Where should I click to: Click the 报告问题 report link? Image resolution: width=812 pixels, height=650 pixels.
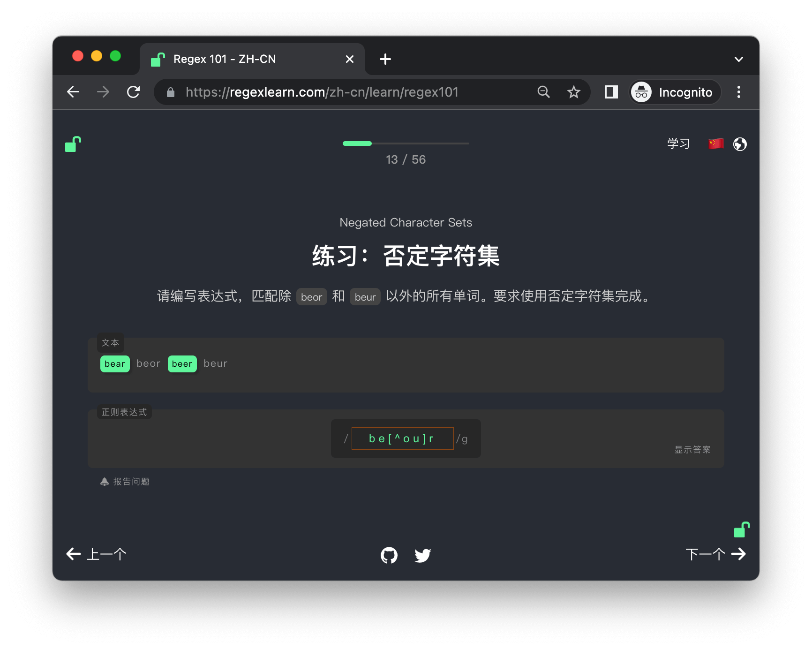(131, 482)
